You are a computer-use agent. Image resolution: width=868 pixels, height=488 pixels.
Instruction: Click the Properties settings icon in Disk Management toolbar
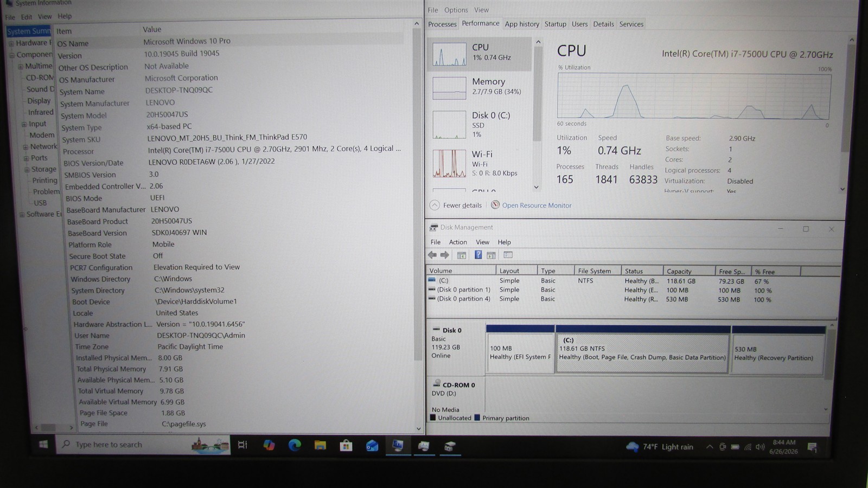508,255
